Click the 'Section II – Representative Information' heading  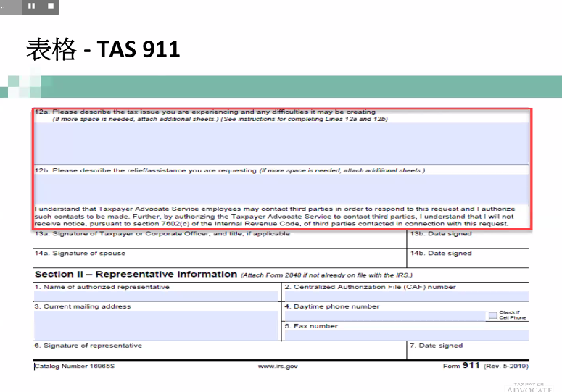point(136,274)
